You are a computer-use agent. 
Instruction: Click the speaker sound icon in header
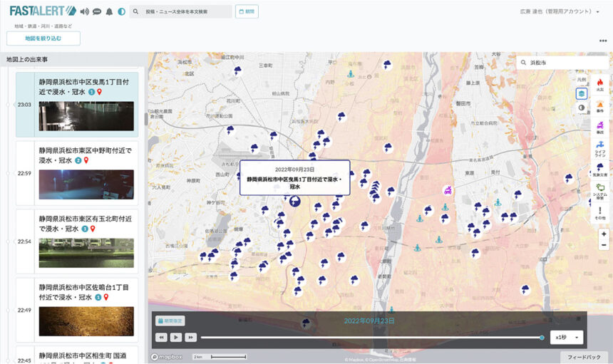85,11
